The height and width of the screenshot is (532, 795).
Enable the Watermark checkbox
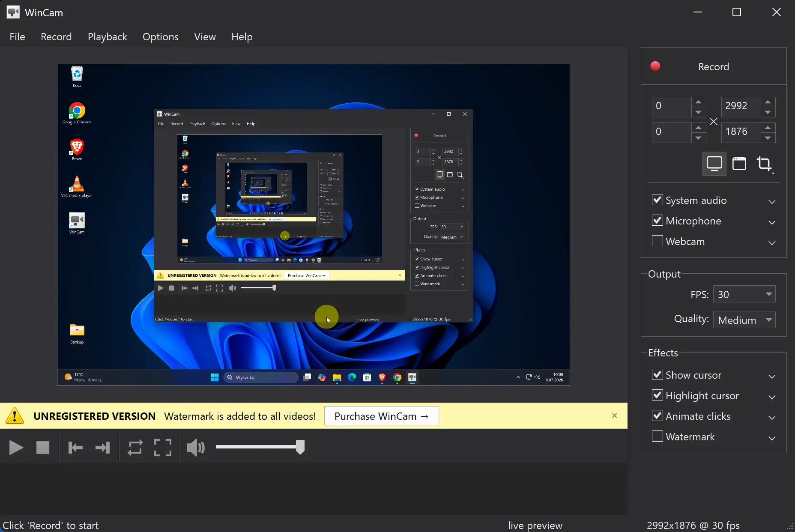(658, 436)
